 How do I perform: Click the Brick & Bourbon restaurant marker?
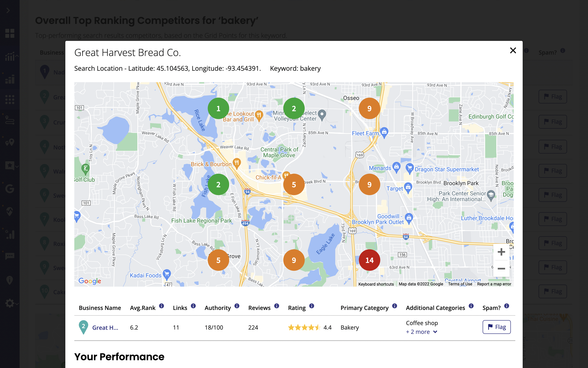coord(237,163)
